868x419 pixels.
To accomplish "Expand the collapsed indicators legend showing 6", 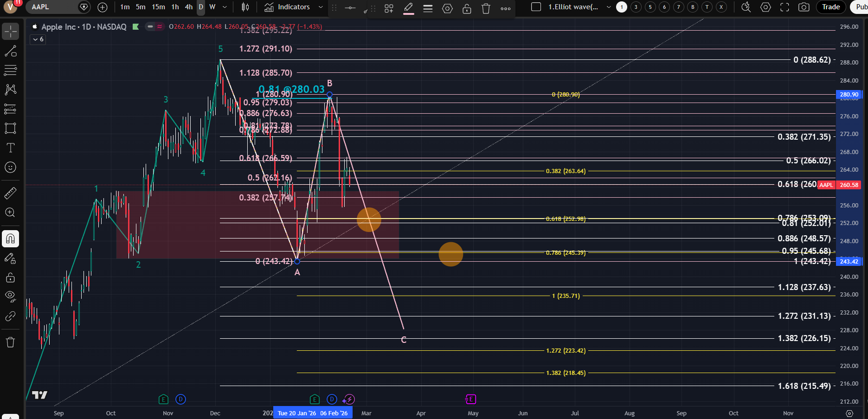I will 38,39.
